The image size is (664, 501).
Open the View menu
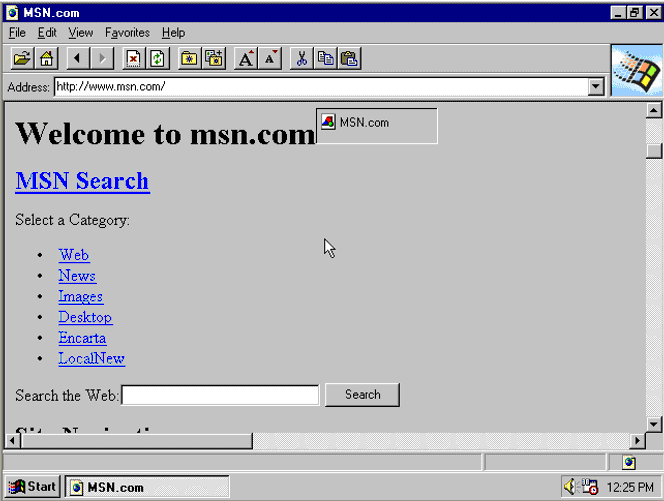click(x=80, y=33)
